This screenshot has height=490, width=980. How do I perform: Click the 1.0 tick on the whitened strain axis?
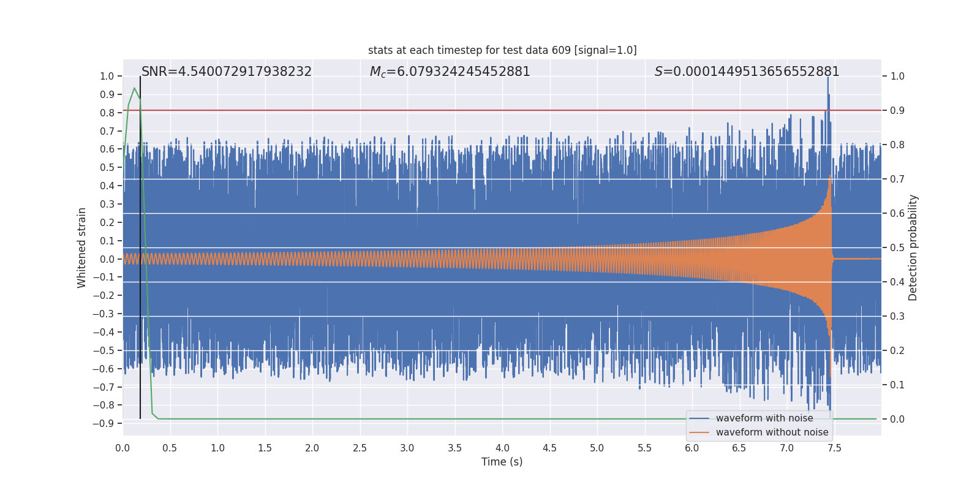click(107, 77)
